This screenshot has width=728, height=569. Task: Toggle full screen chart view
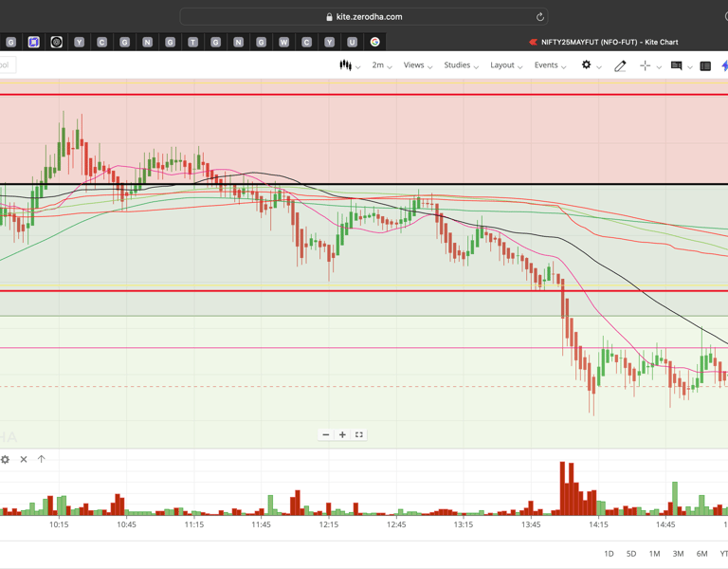359,434
